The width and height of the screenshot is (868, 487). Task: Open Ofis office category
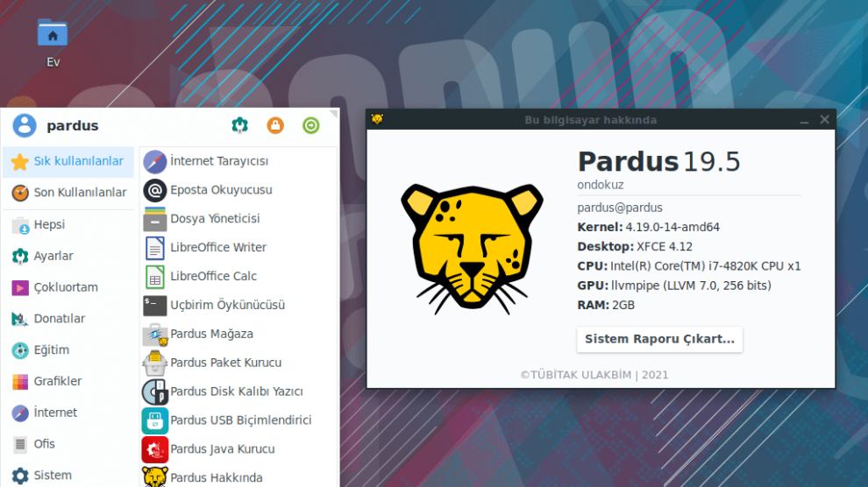[68, 444]
